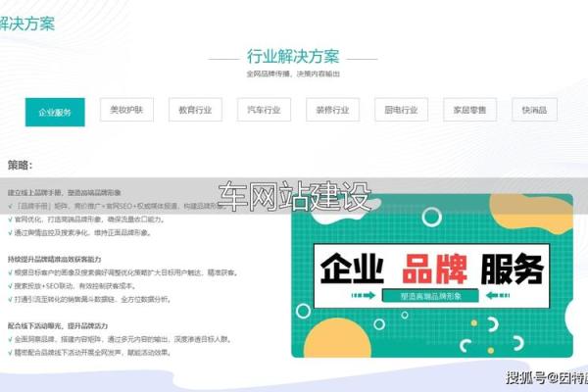The height and width of the screenshot is (392, 588).
Task: Click the 车网站建设 overlay caption
Action: point(293,197)
